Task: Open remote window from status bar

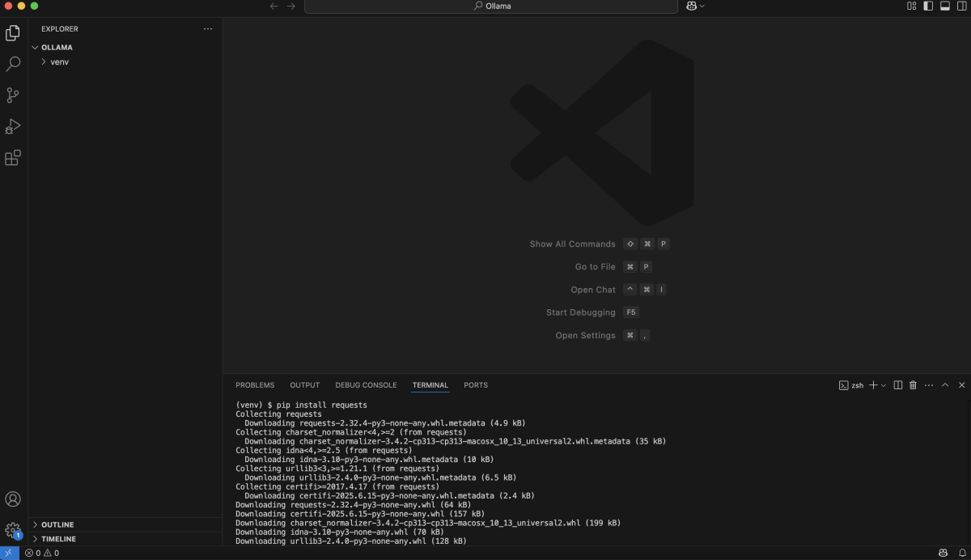Action: pyautogui.click(x=8, y=553)
